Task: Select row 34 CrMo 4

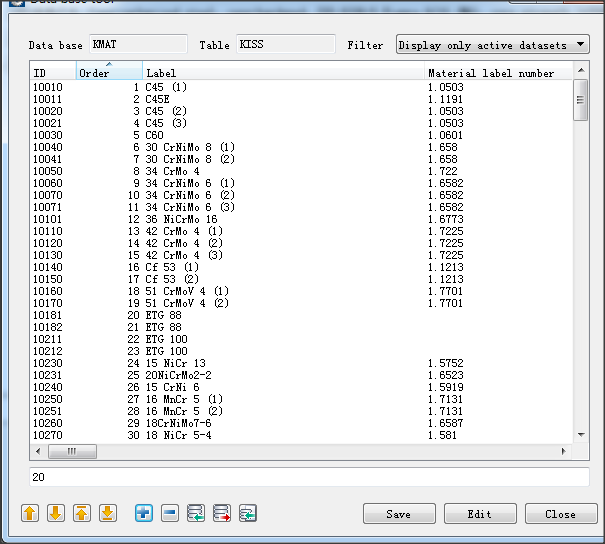Action: pos(301,171)
